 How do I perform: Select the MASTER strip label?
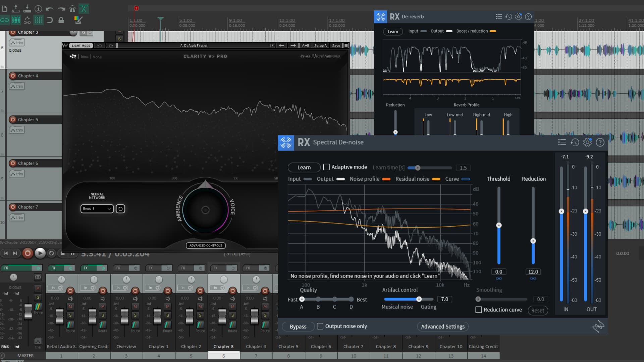tap(25, 356)
